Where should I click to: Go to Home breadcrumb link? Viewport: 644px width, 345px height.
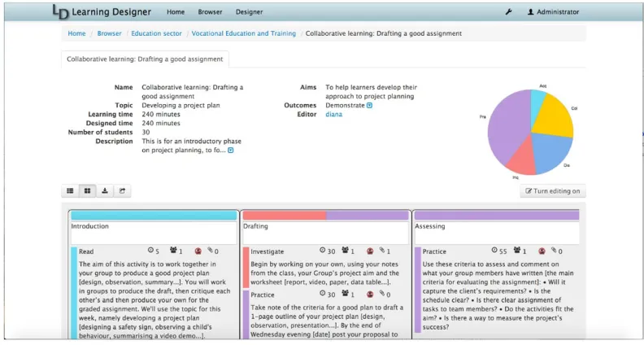(x=76, y=33)
